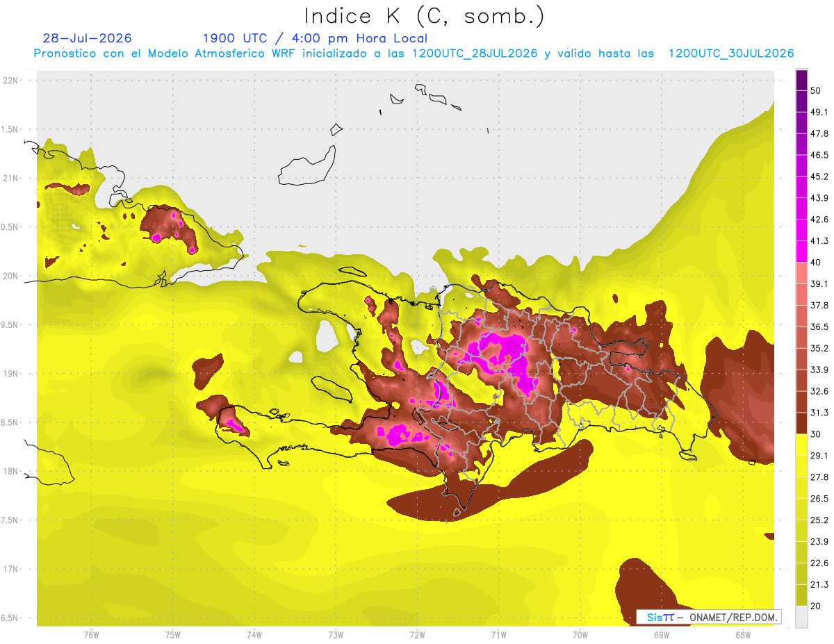Click the '22.6' value on the color scale
The height and width of the screenshot is (644, 834).
click(819, 563)
